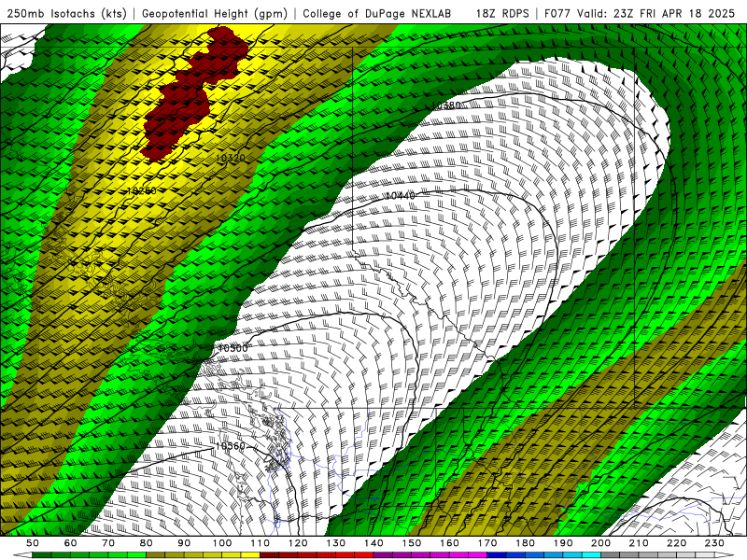This screenshot has width=747, height=560.
Task: Click the 'F077' forecast hour label
Action: click(557, 13)
